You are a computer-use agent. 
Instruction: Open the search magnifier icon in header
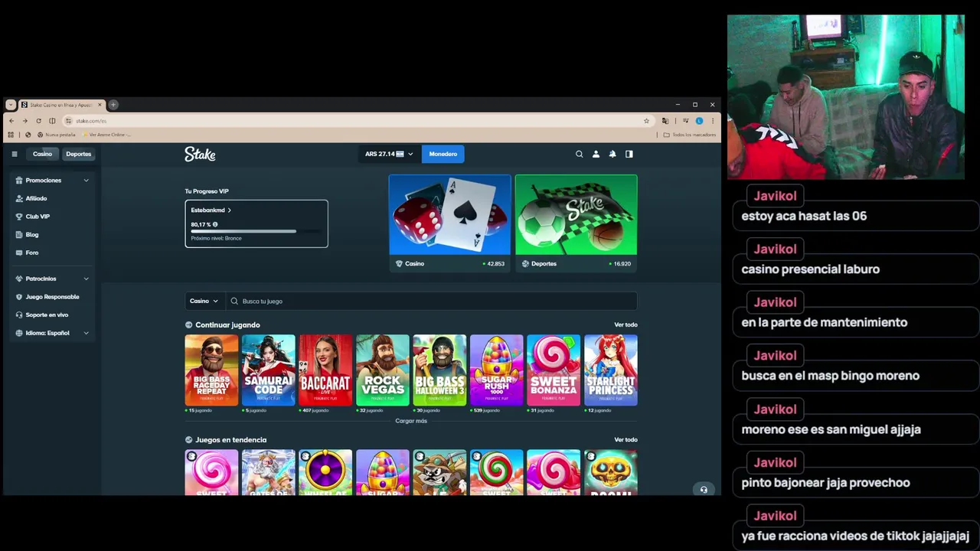tap(579, 154)
